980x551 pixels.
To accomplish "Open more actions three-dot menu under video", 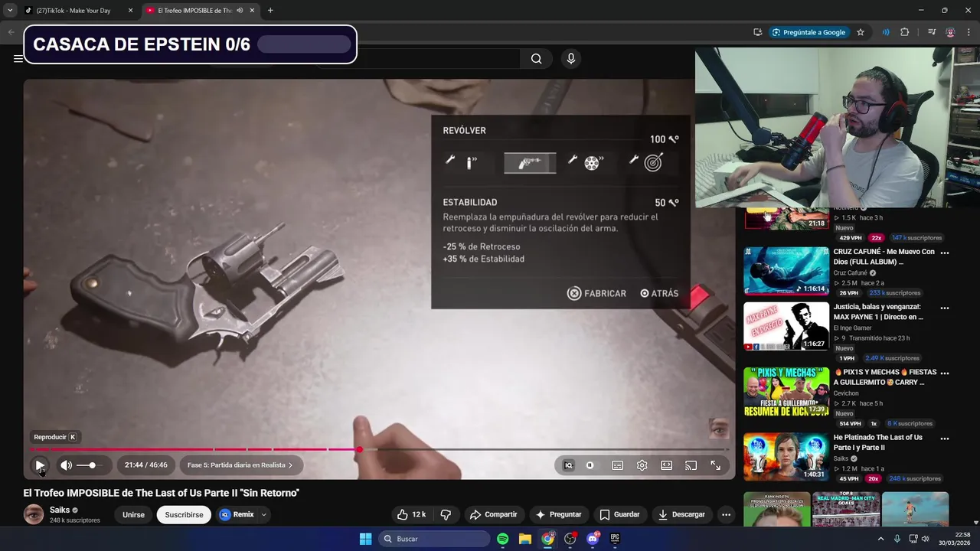I will click(726, 514).
